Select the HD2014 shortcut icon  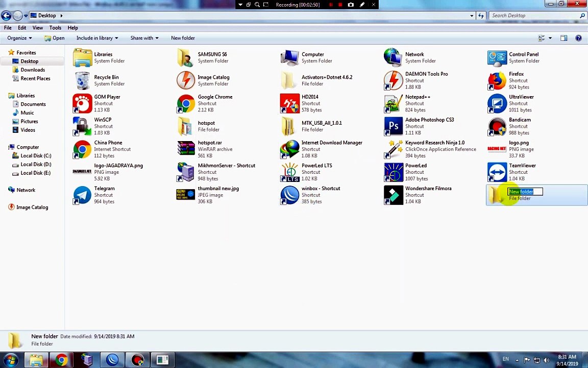coord(289,103)
